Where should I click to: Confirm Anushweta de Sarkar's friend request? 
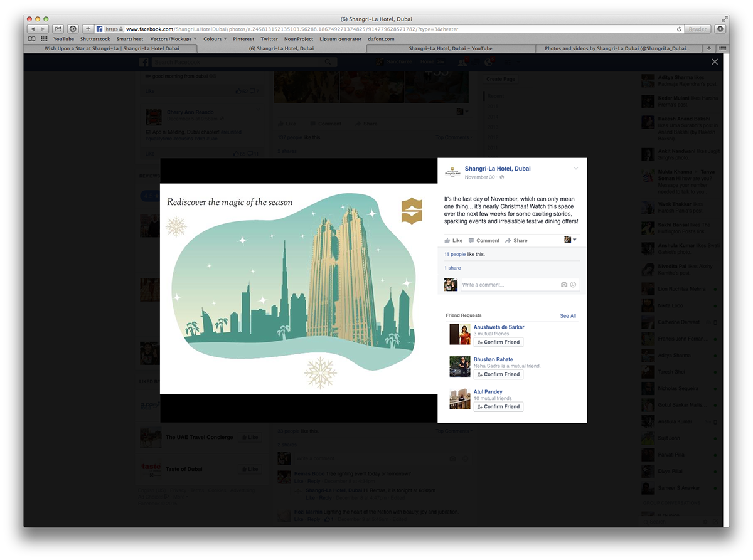[x=498, y=342]
